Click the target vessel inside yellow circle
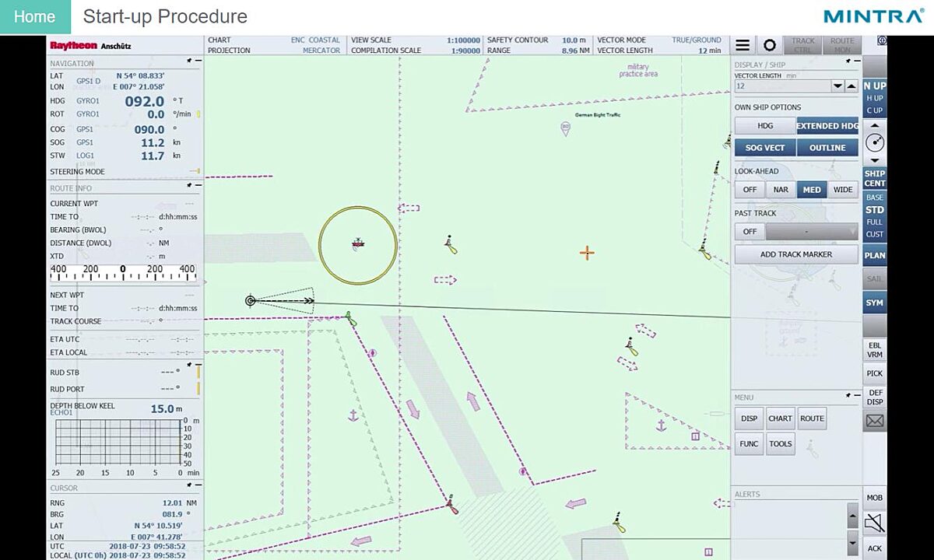The width and height of the screenshot is (934, 560). [358, 243]
